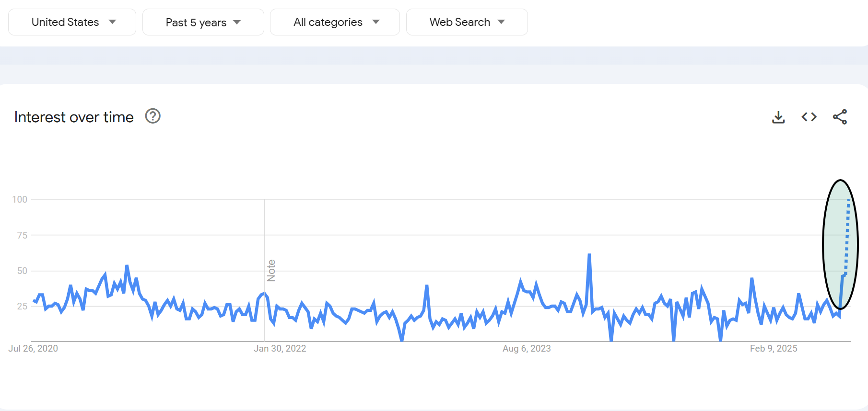The height and width of the screenshot is (411, 868).
Task: Change the Past 5 years time range
Action: pyautogui.click(x=203, y=22)
